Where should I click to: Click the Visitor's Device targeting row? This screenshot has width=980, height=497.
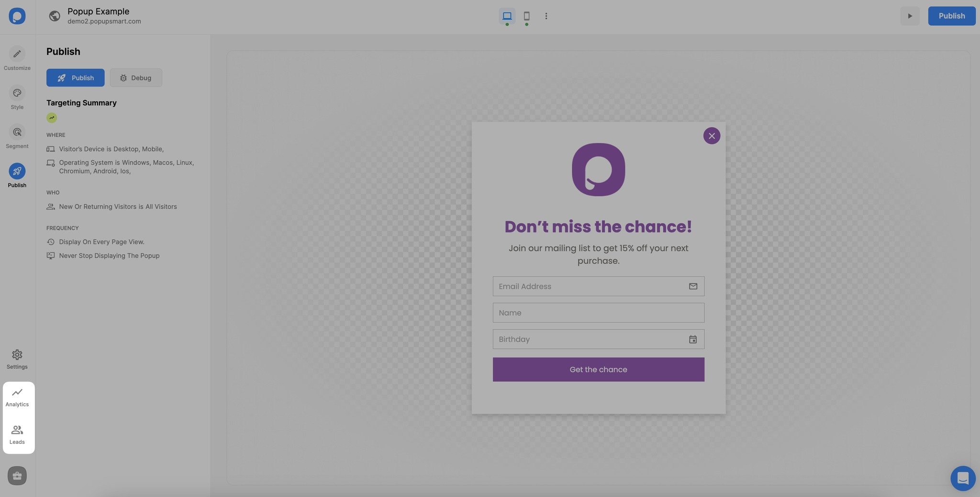point(105,149)
